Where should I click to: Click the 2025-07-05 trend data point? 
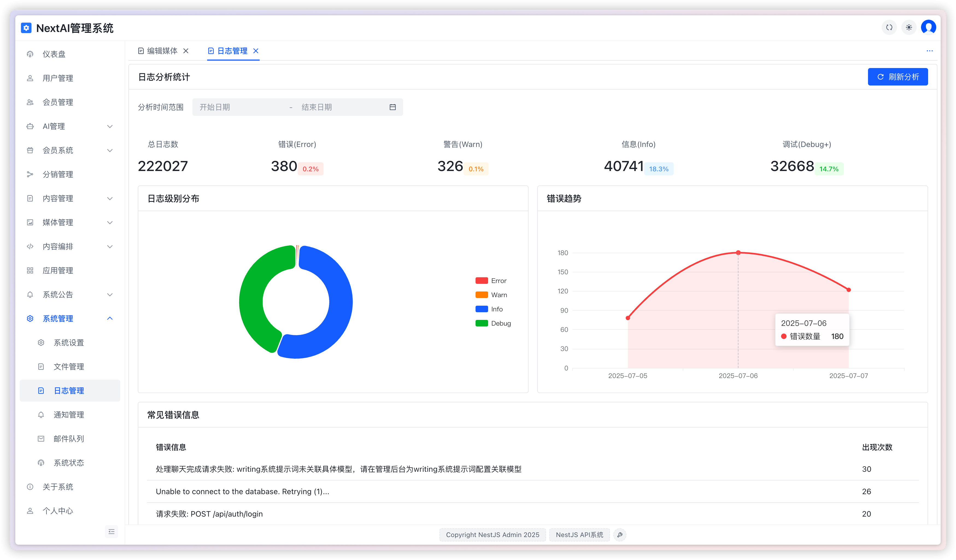pyautogui.click(x=628, y=318)
